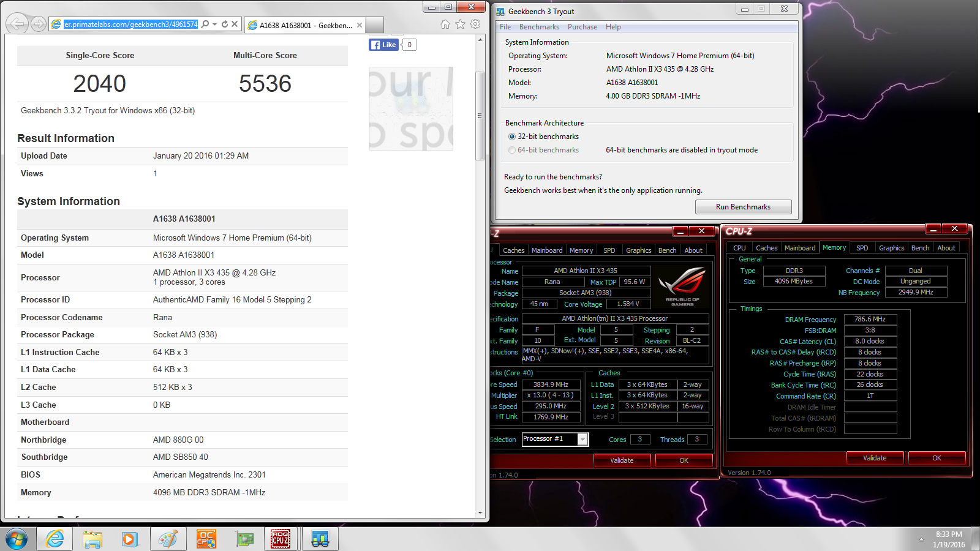
Task: Click the ad thumbnail beside results
Action: click(411, 108)
